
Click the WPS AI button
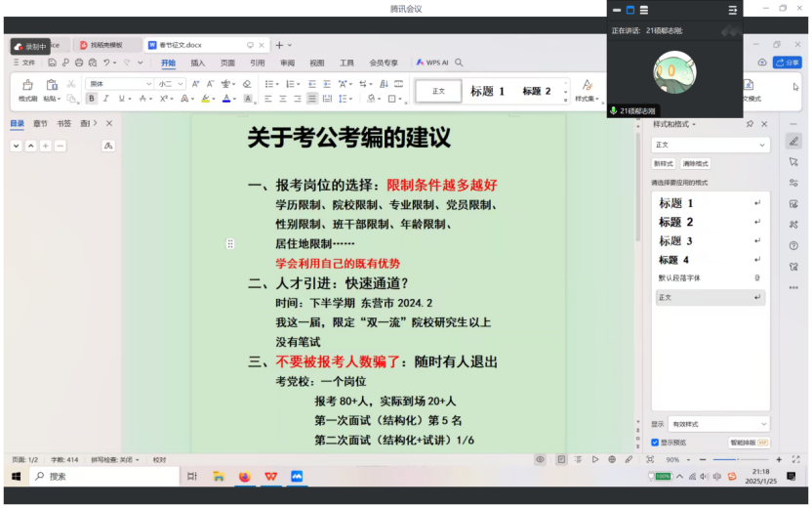(432, 63)
